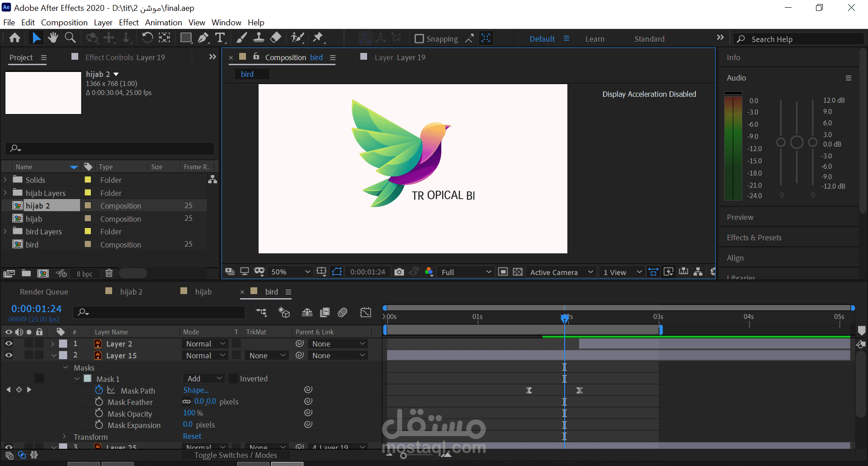This screenshot has width=868, height=466.
Task: Open the File menu
Action: click(x=9, y=23)
